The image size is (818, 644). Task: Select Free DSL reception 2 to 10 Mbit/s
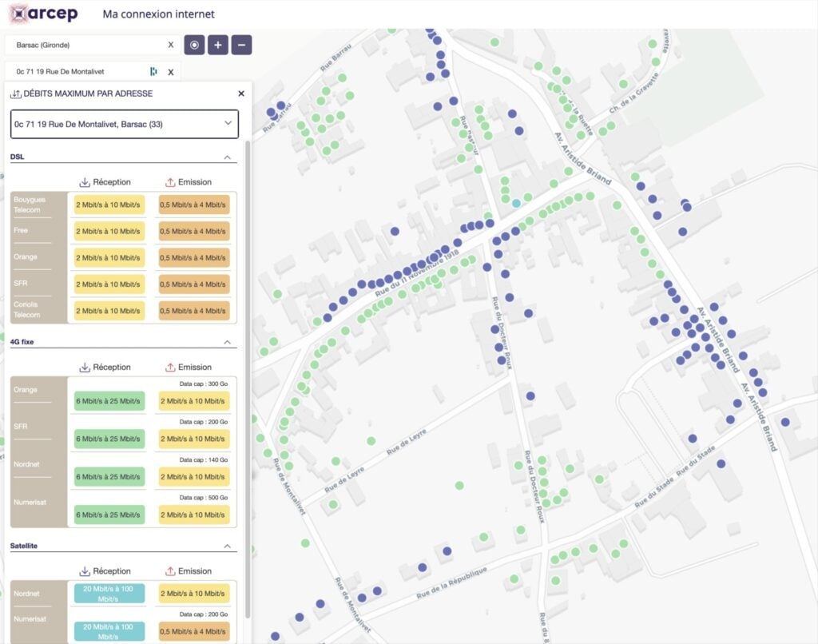tap(109, 231)
